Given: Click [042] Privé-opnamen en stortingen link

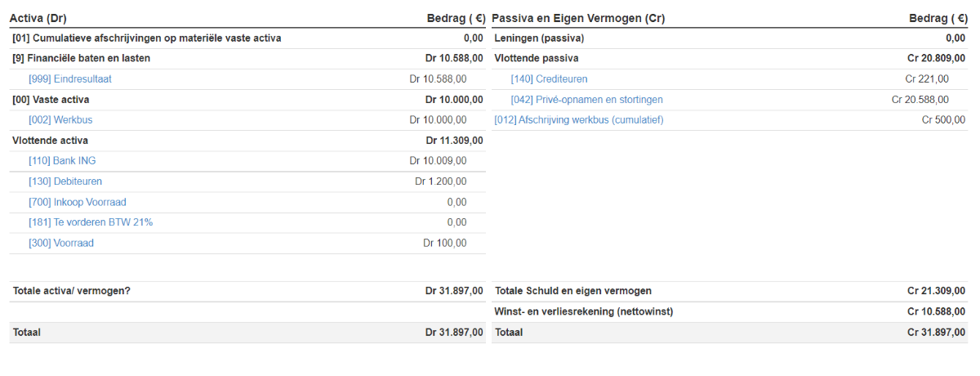Looking at the screenshot, I should pyautogui.click(x=586, y=100).
